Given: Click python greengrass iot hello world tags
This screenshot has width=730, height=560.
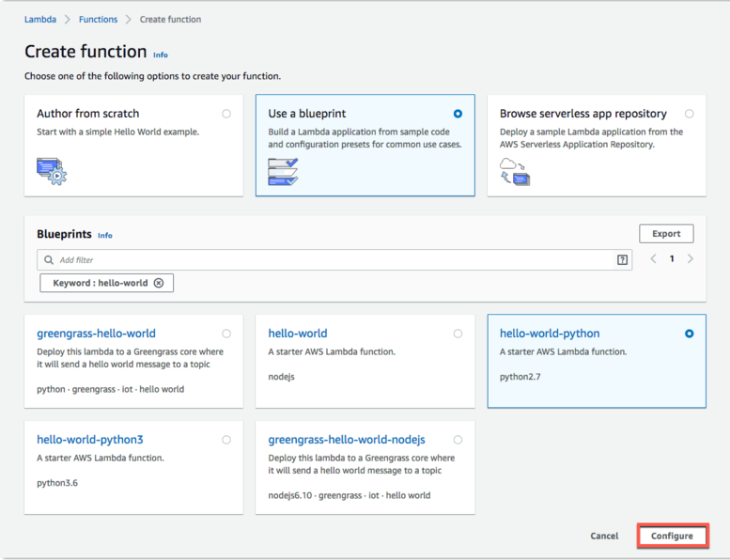Looking at the screenshot, I should point(110,389).
